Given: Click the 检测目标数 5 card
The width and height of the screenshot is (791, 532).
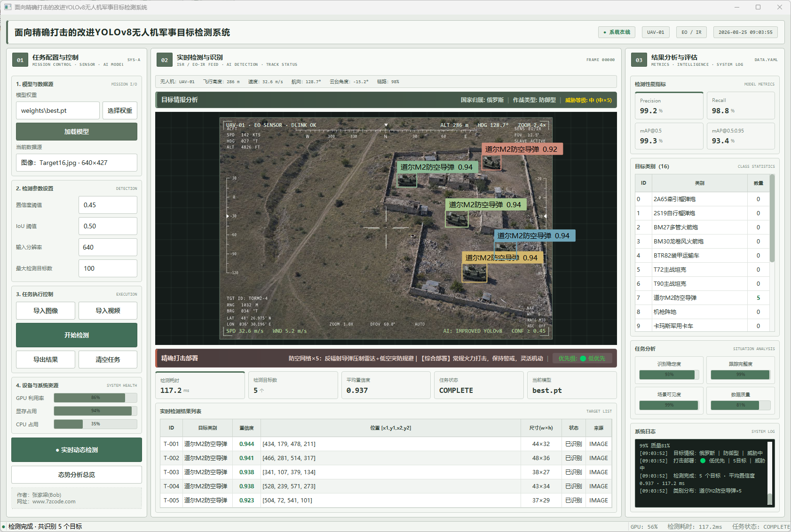Looking at the screenshot, I should pos(293,385).
